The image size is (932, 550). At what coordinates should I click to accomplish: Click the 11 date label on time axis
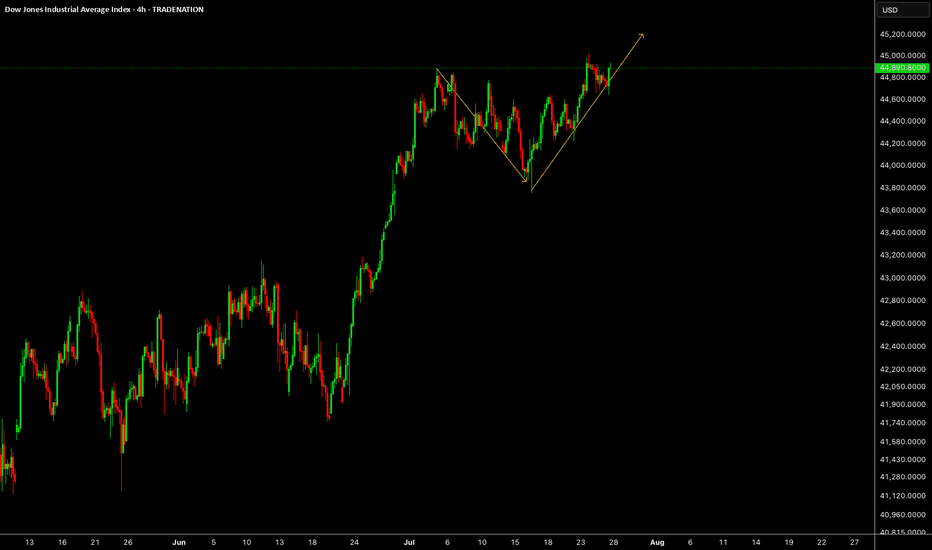[723, 542]
